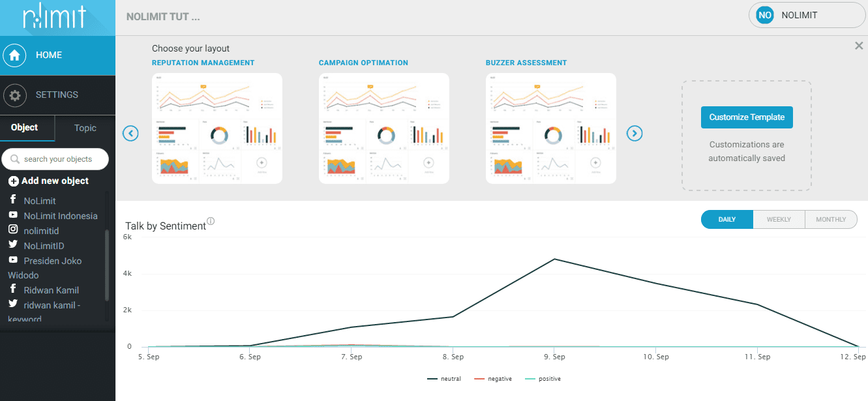Click the object list scrollbar
This screenshot has width=868, height=401.
pyautogui.click(x=107, y=265)
